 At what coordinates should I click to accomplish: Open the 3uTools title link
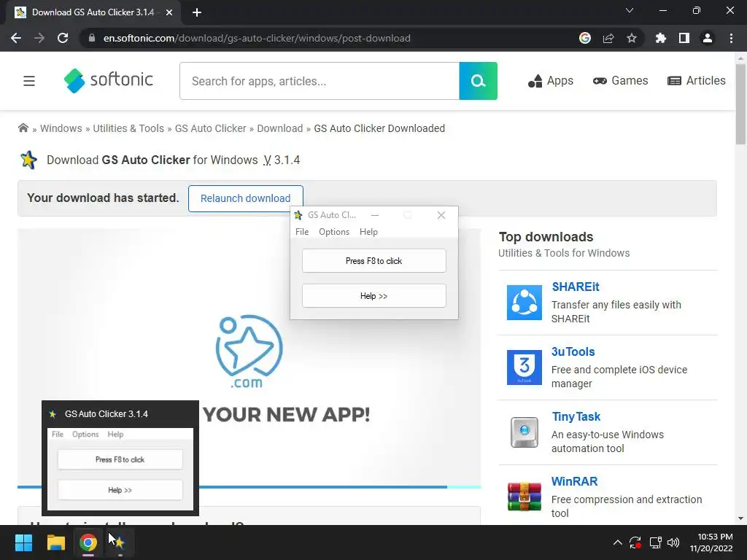(x=573, y=351)
